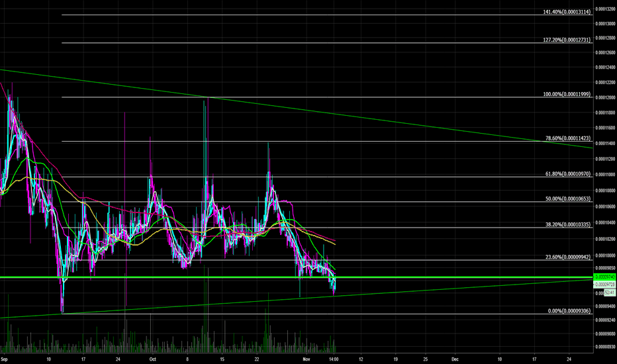Viewport: 617px width, 364px height.
Task: Click the 0.00010400 price axis value
Action: [x=605, y=223]
